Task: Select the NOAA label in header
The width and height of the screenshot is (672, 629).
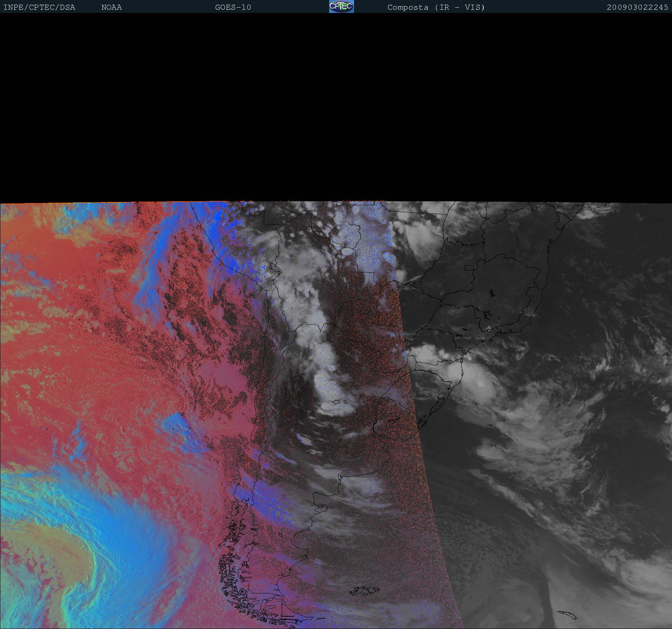Action: click(111, 8)
